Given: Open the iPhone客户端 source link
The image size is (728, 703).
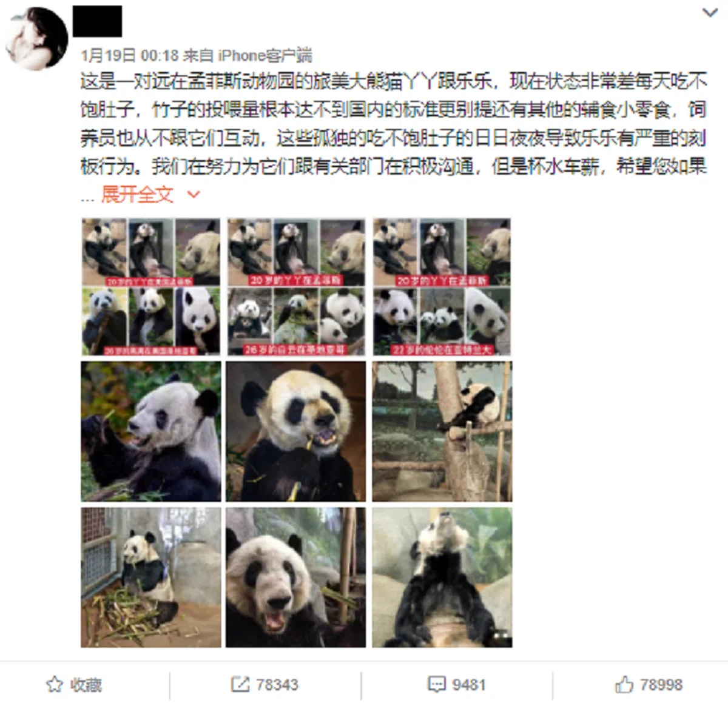Looking at the screenshot, I should (265, 56).
